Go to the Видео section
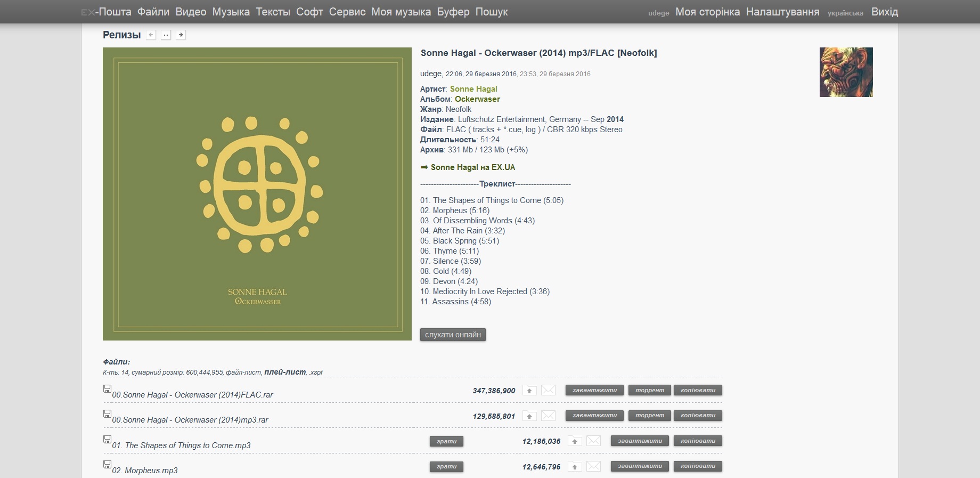 [x=191, y=12]
